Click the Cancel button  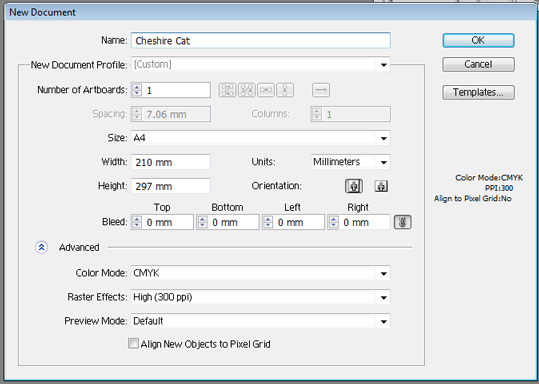478,64
